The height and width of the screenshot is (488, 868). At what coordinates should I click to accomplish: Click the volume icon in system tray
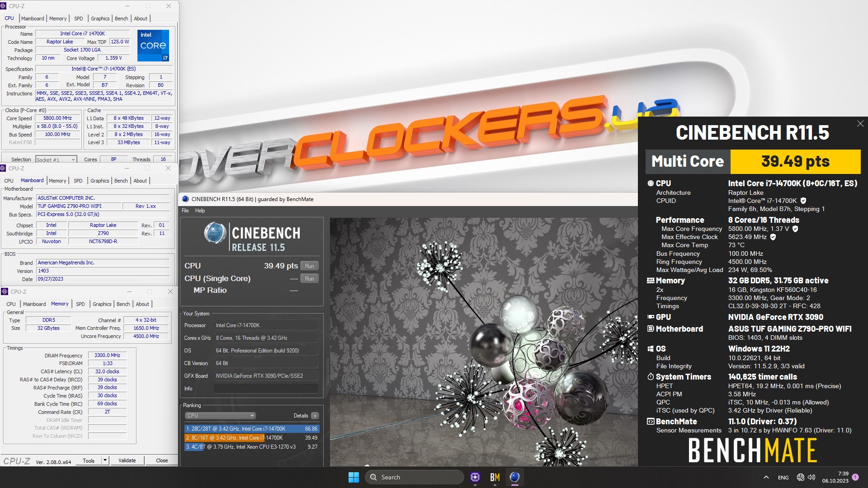[x=811, y=477]
